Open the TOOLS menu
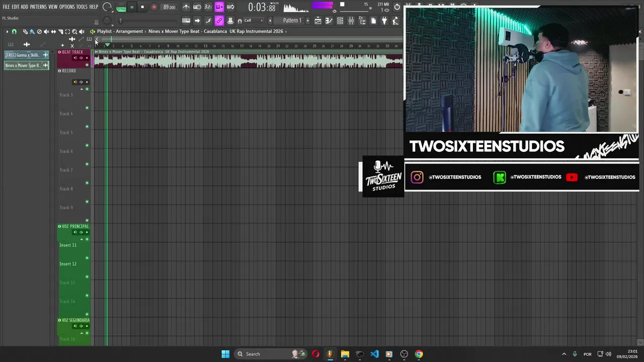Image resolution: width=644 pixels, height=362 pixels. pos(82,7)
